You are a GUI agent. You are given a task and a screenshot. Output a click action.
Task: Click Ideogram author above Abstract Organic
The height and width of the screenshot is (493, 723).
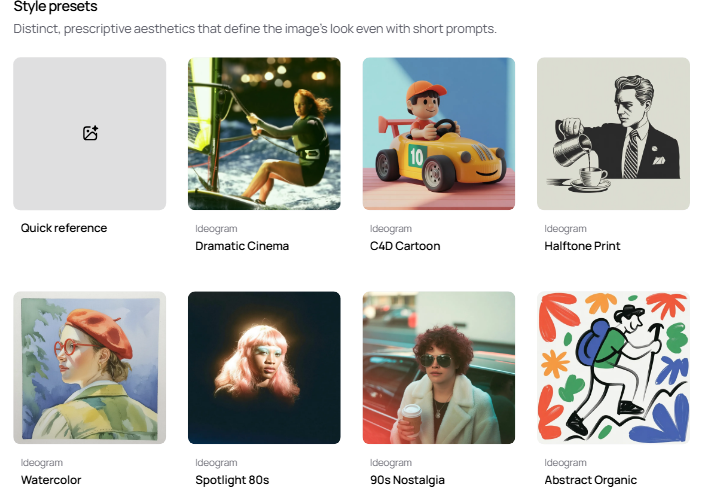[x=565, y=463]
